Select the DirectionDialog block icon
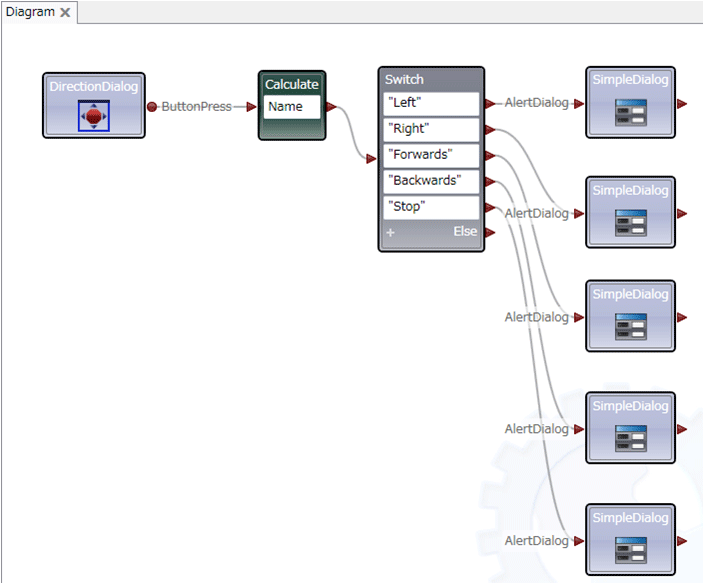This screenshot has width=704, height=584. coord(94,116)
